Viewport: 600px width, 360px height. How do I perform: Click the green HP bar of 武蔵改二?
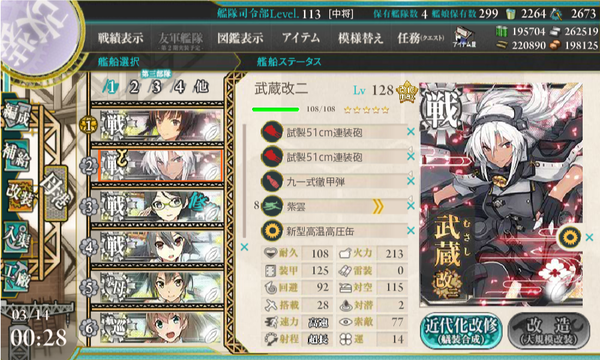(276, 110)
